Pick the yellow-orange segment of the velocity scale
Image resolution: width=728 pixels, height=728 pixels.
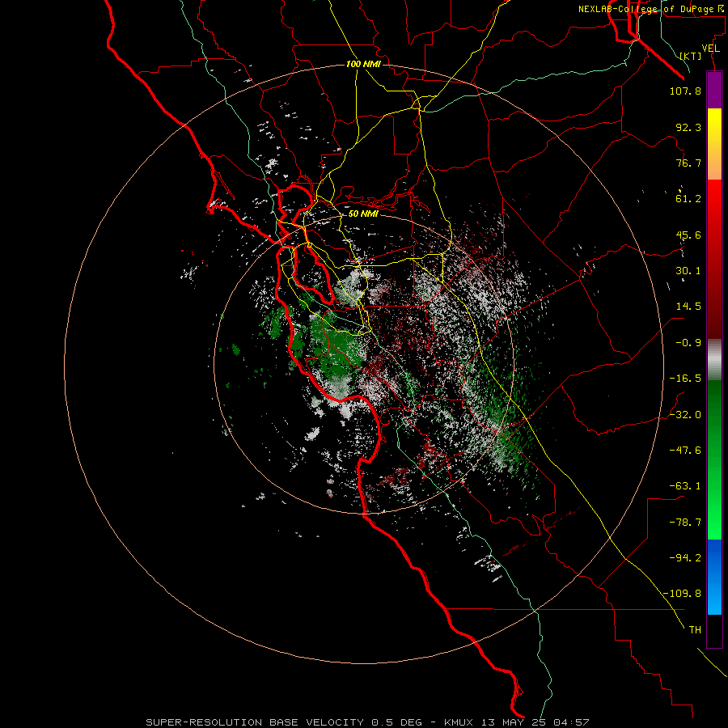click(714, 144)
